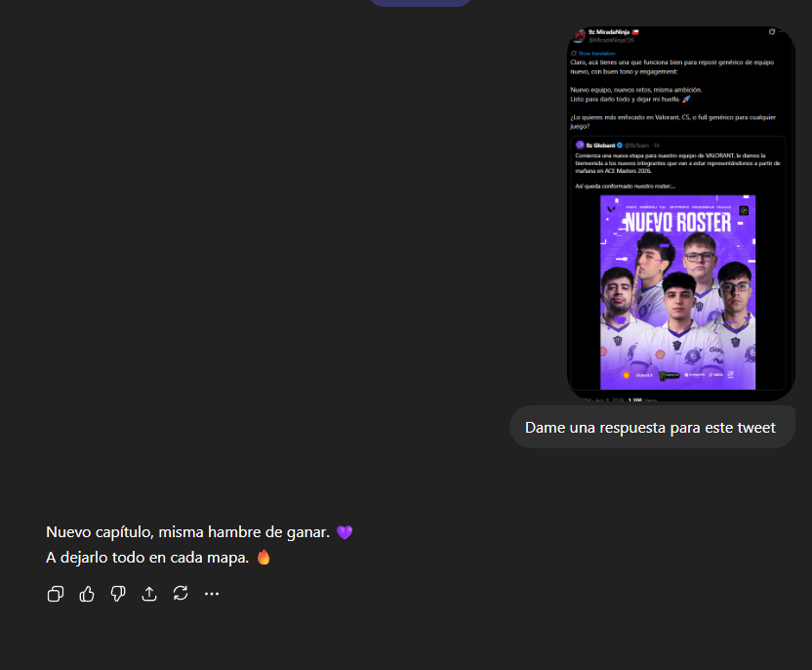Viewport: 812px width, 670px height.
Task: Share the response via upload icon
Action: coord(149,594)
